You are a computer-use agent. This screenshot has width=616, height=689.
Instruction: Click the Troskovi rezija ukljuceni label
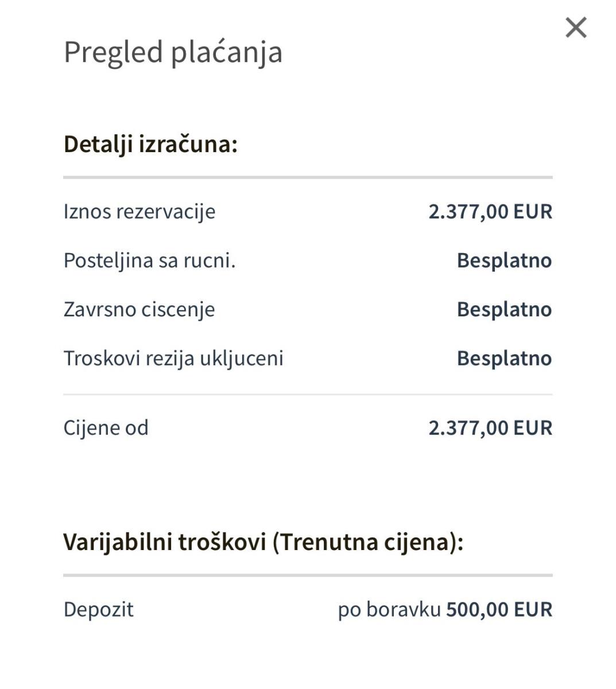173,358
